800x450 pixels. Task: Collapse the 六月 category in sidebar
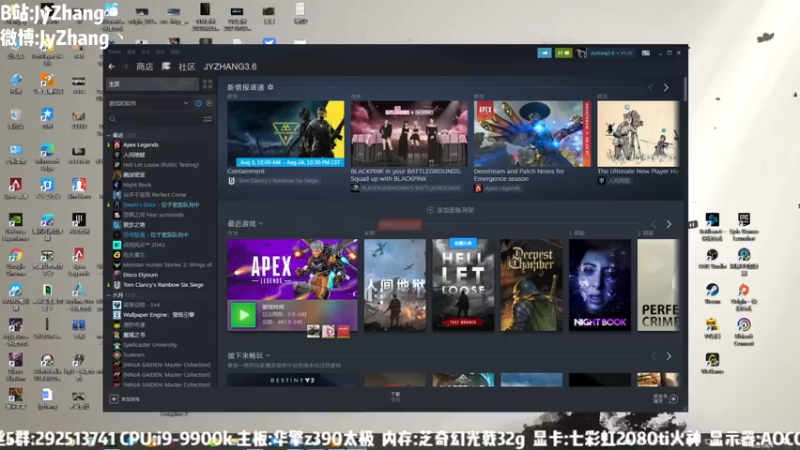(x=109, y=295)
